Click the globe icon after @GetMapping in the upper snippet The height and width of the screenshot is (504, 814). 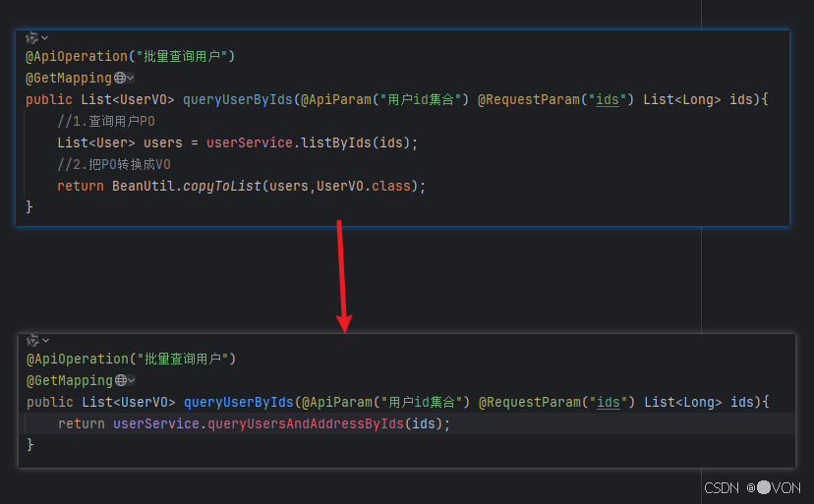(120, 78)
